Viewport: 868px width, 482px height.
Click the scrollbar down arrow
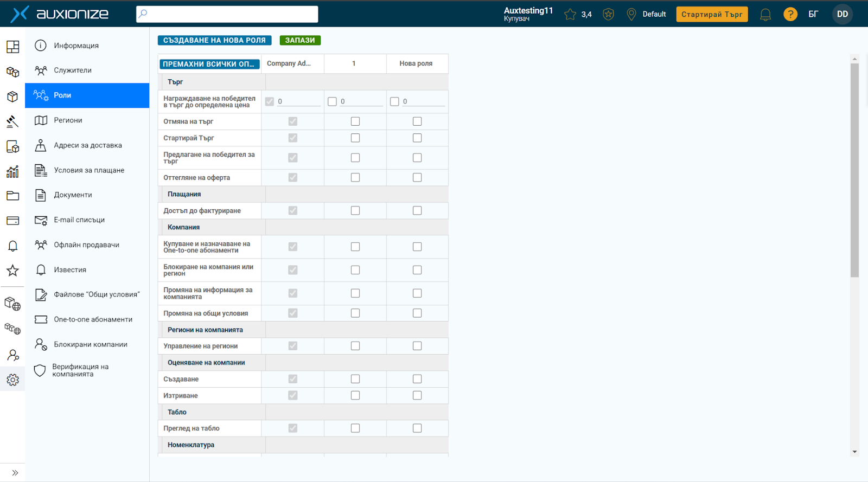click(854, 452)
